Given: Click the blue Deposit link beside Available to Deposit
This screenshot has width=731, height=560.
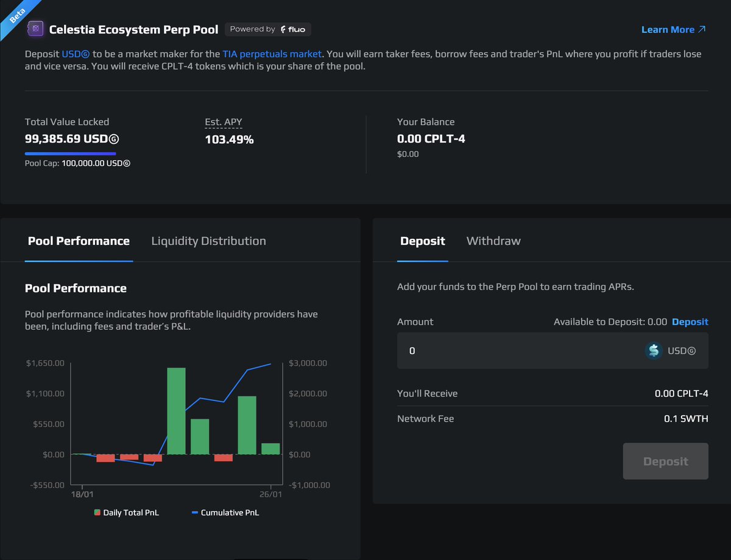Looking at the screenshot, I should pos(690,322).
